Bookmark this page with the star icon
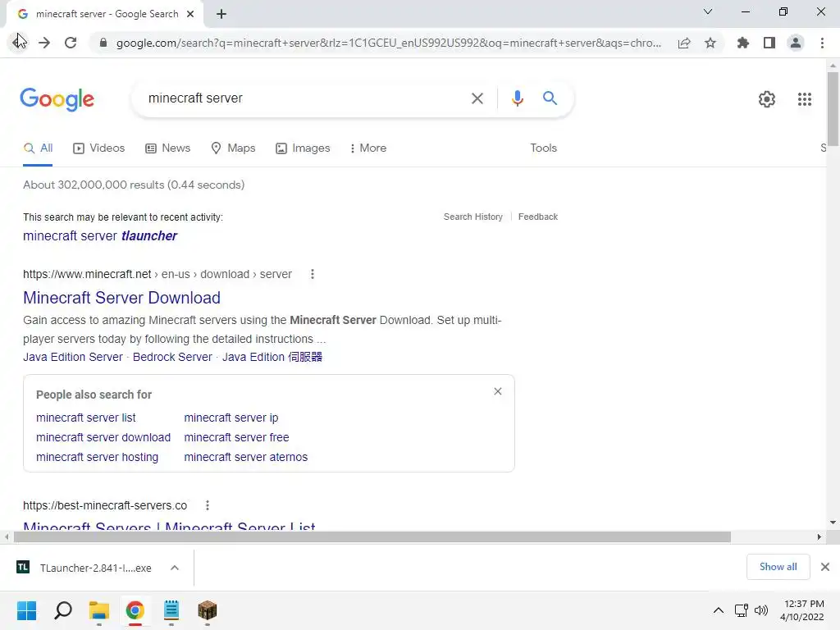 point(710,43)
